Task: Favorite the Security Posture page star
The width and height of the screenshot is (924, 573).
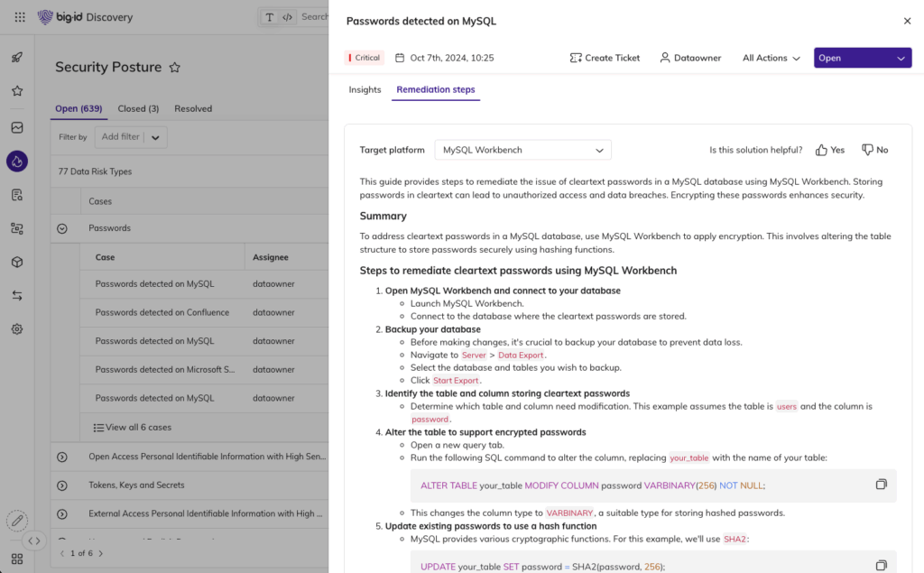Action: click(x=174, y=67)
